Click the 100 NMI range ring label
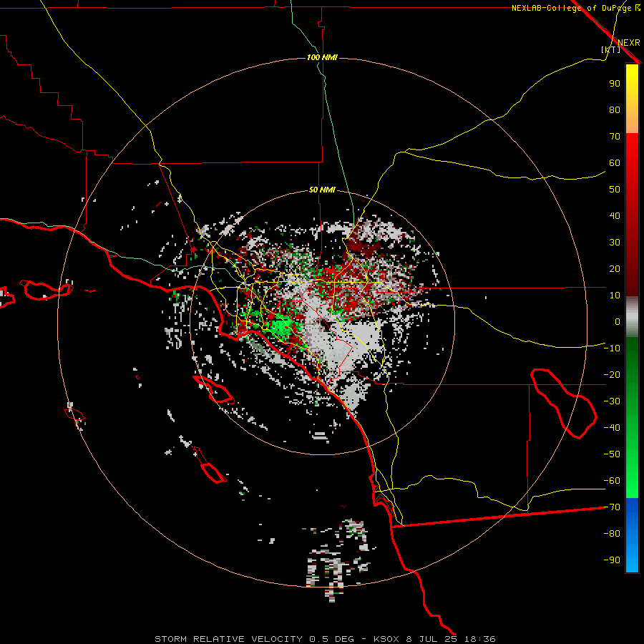Image resolution: width=644 pixels, height=644 pixels. (322, 57)
